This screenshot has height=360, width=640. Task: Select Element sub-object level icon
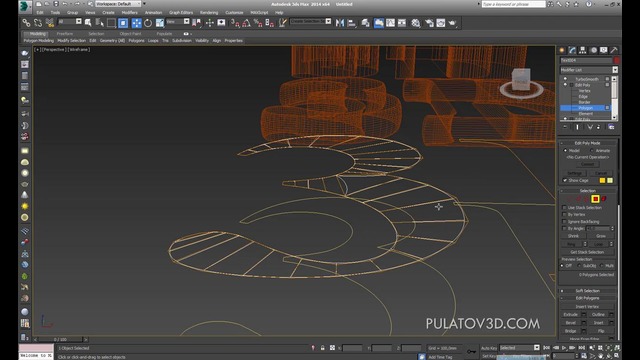click(604, 199)
